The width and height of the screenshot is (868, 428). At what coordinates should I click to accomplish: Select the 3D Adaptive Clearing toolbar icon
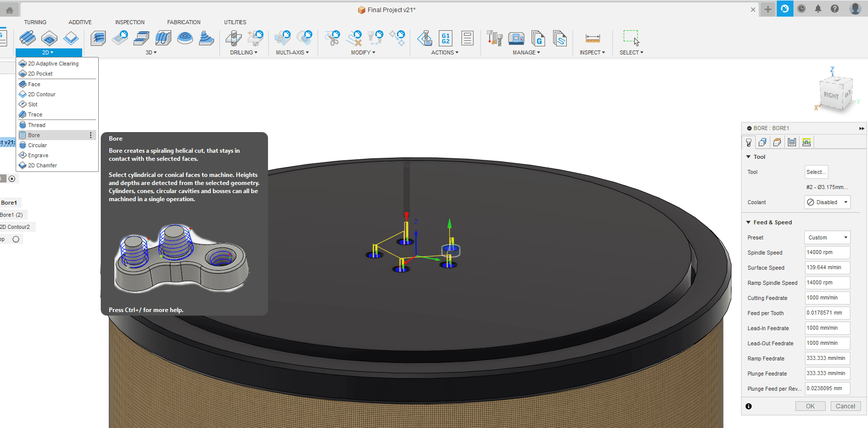tap(98, 38)
